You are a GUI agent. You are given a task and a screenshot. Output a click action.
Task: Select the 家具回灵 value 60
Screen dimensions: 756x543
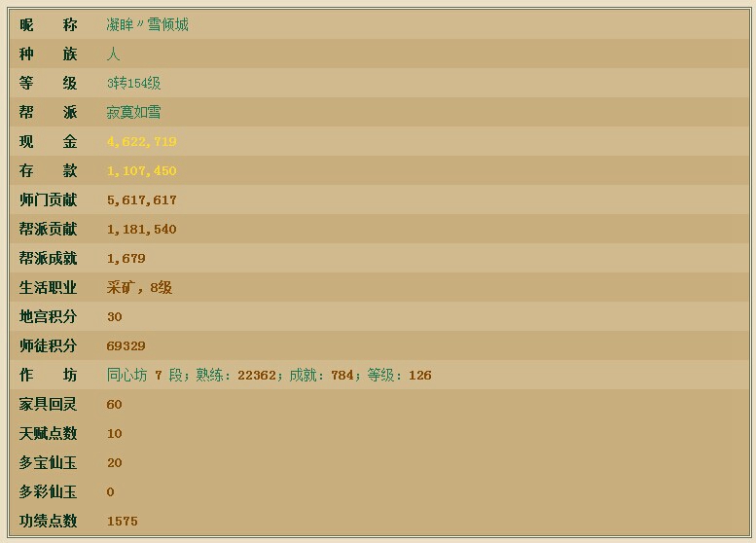(x=115, y=405)
